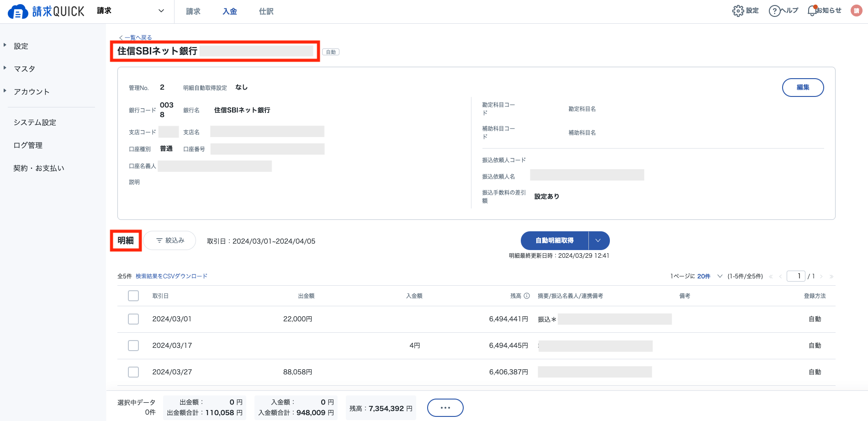Expand the アカウント sidebar section

[5, 91]
